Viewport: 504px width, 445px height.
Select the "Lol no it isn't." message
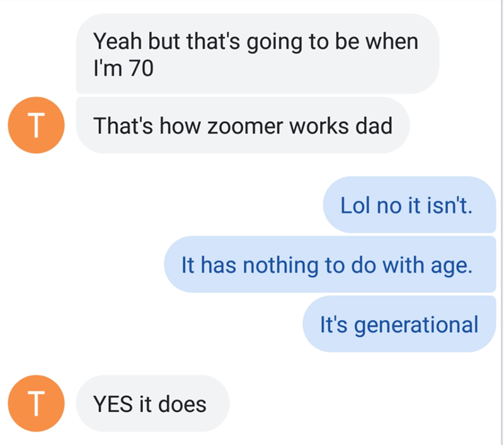click(406, 205)
